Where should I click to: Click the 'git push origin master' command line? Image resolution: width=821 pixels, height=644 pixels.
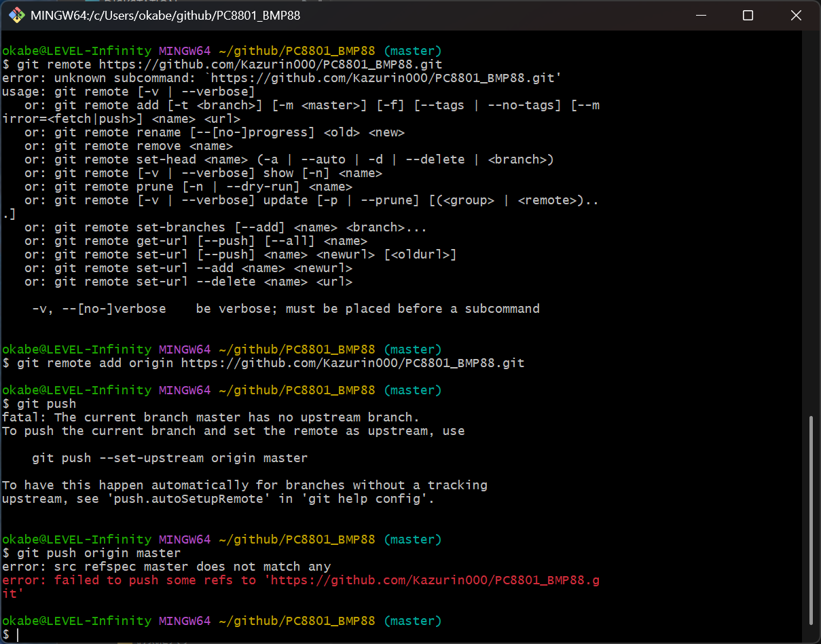pyautogui.click(x=92, y=553)
